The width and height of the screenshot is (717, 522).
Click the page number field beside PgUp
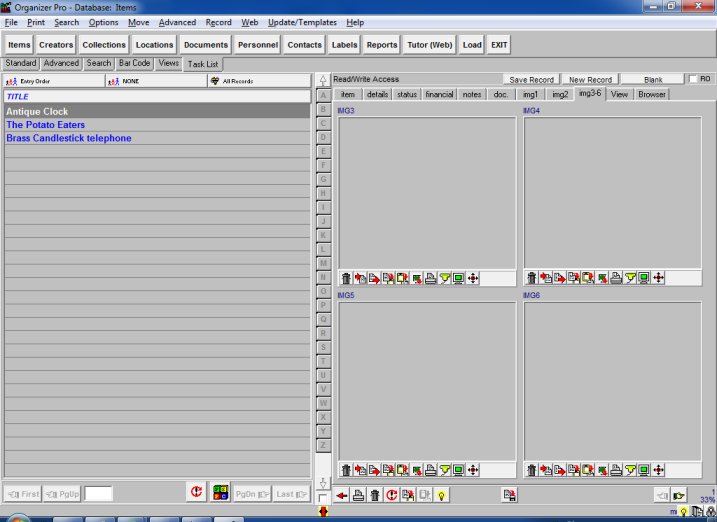point(98,494)
